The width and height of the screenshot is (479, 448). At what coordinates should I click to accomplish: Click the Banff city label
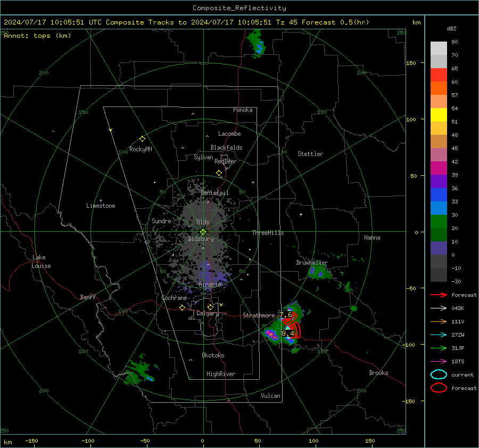pyautogui.click(x=88, y=297)
